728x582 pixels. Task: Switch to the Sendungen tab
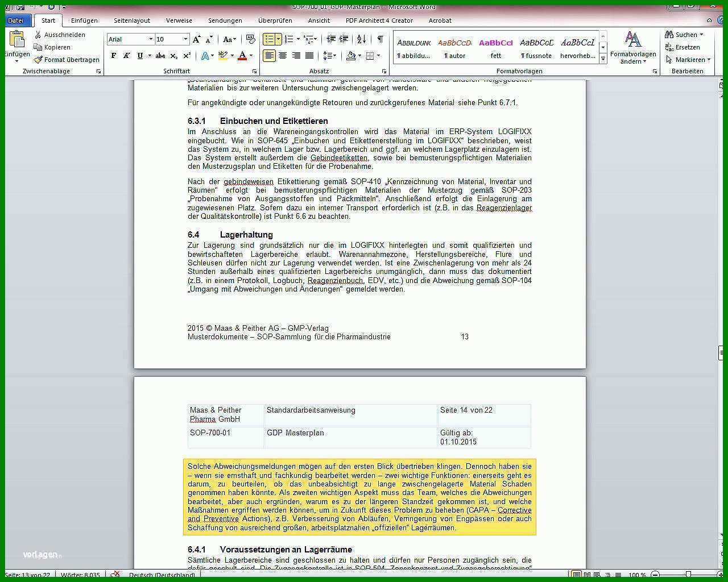tap(225, 20)
